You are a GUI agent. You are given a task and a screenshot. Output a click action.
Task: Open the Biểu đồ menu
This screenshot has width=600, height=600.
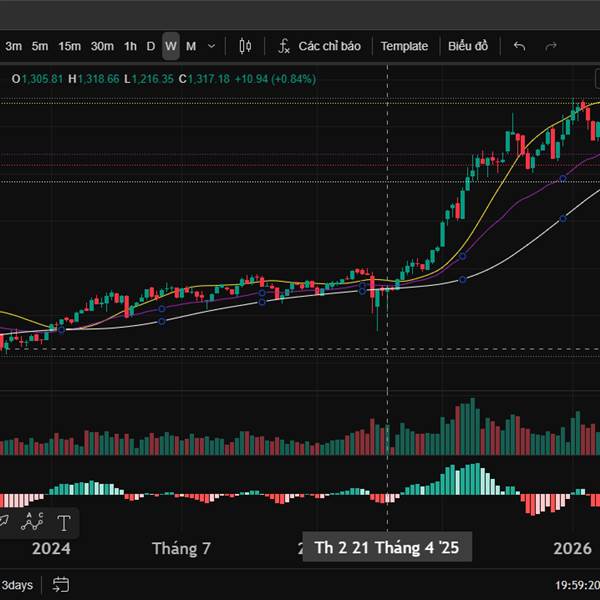pyautogui.click(x=468, y=46)
